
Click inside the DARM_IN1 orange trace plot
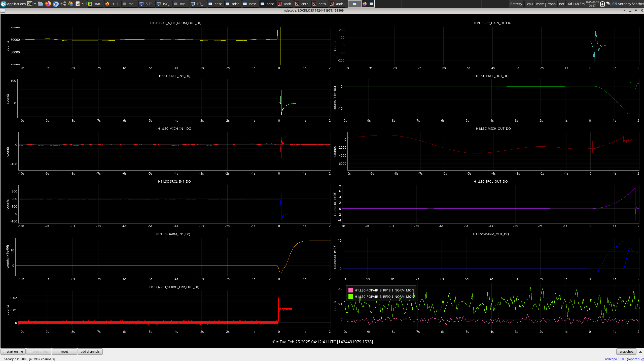173,257
